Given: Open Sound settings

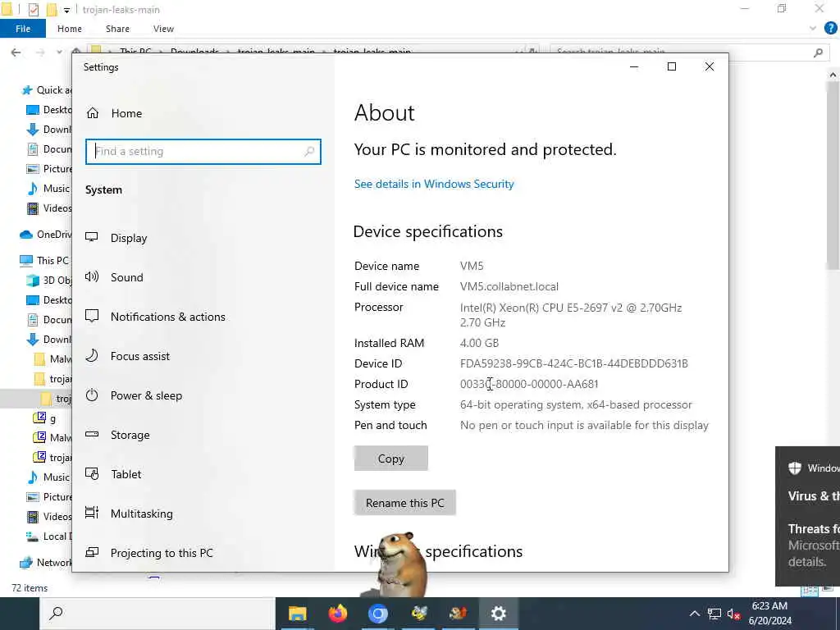Looking at the screenshot, I should [114, 277].
